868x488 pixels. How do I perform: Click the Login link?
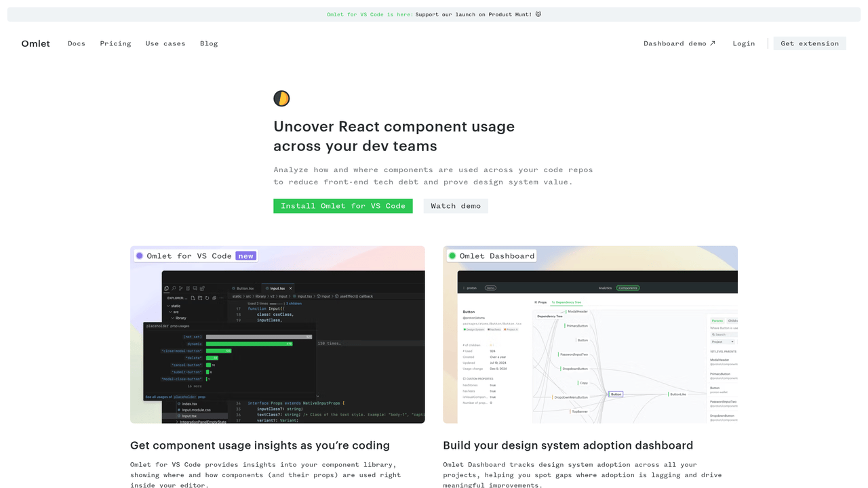pyautogui.click(x=744, y=43)
